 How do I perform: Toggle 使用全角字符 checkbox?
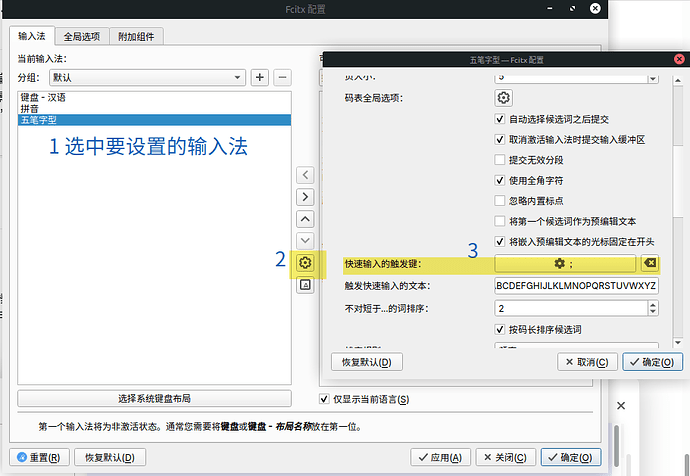(x=499, y=180)
